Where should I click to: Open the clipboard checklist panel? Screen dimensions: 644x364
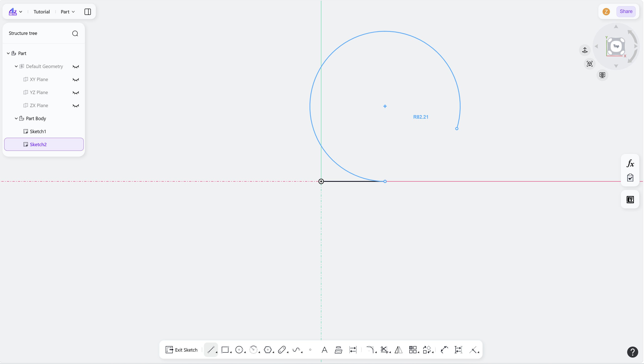point(630,177)
